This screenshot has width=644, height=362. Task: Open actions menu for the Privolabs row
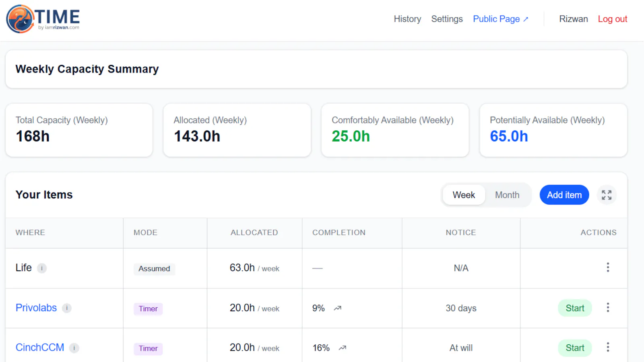tap(608, 308)
